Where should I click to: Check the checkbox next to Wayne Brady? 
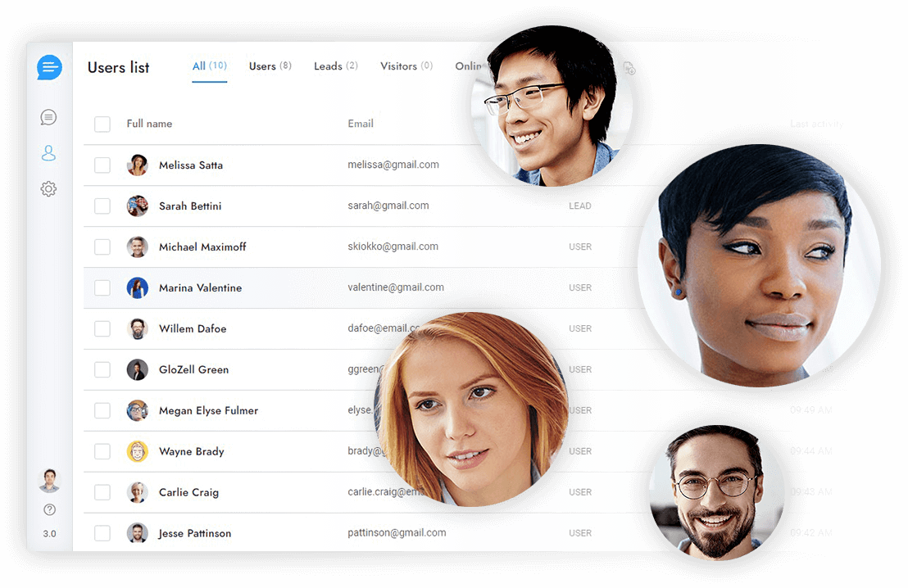102,451
